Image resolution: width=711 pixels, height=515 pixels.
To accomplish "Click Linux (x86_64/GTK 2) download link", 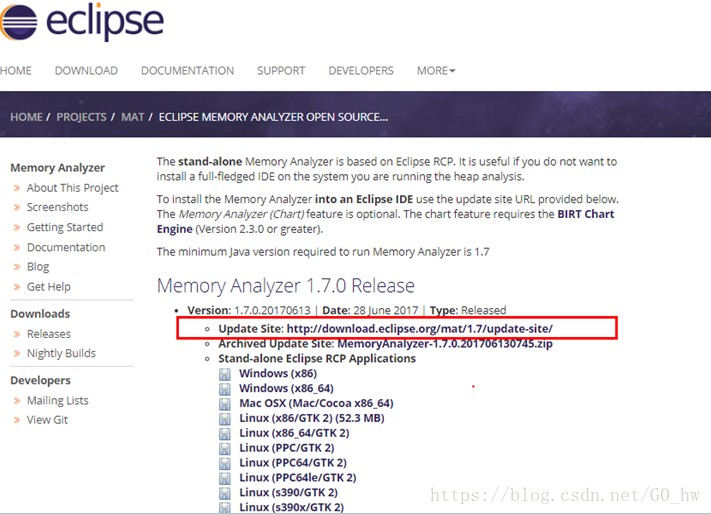I will pos(294,433).
